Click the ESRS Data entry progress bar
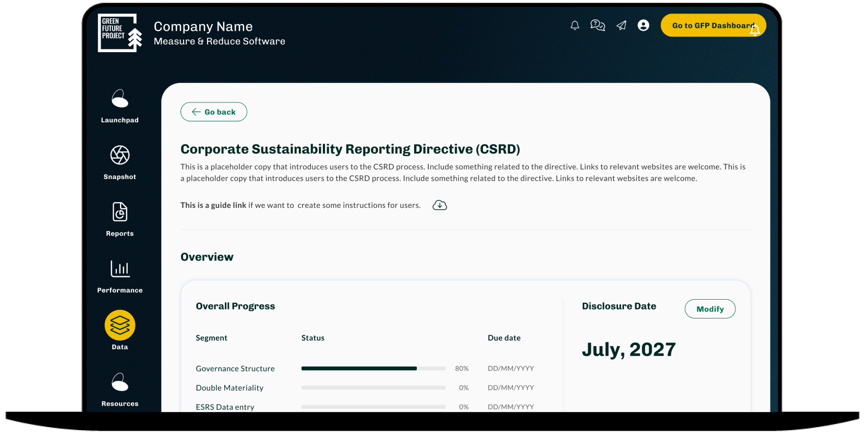868x437 pixels. pyautogui.click(x=373, y=407)
